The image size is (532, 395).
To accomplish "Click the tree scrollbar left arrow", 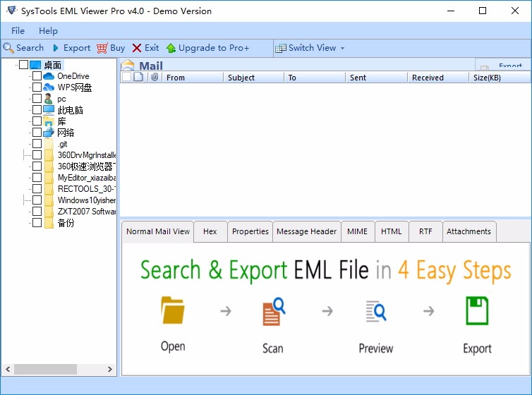I will 8,369.
